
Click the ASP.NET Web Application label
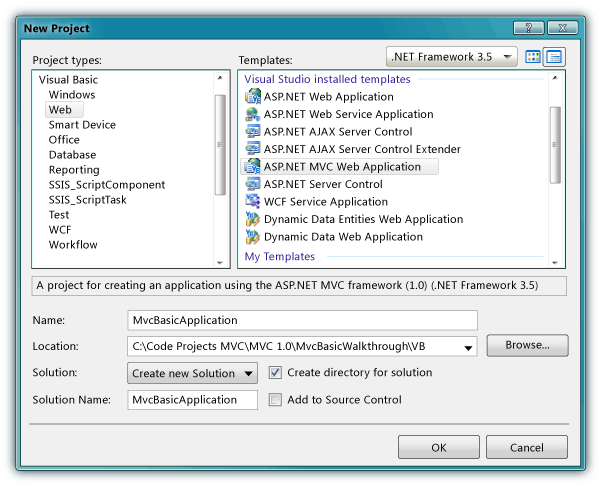[x=328, y=97]
